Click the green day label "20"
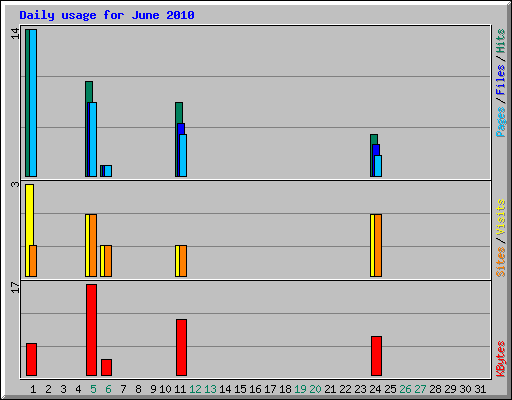The height and width of the screenshot is (400, 512). 315,389
